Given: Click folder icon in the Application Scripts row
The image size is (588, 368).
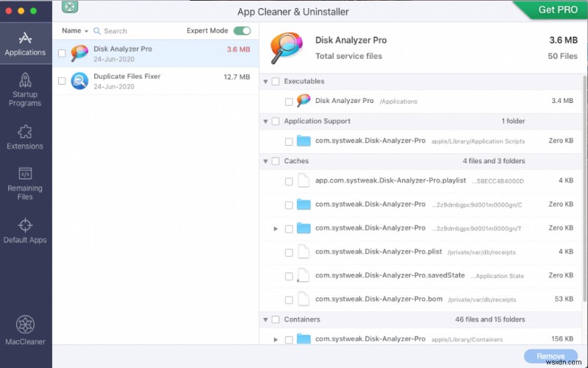Looking at the screenshot, I should pos(304,141).
